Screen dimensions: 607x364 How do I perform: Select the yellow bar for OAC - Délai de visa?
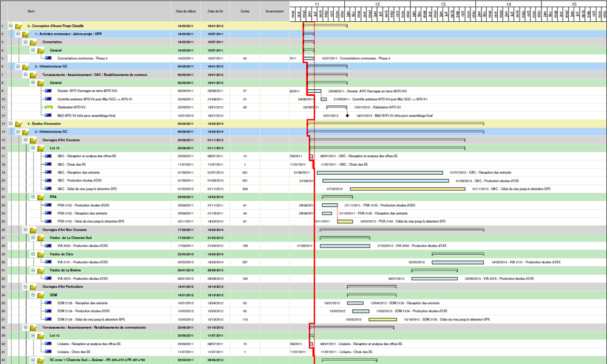408,189
